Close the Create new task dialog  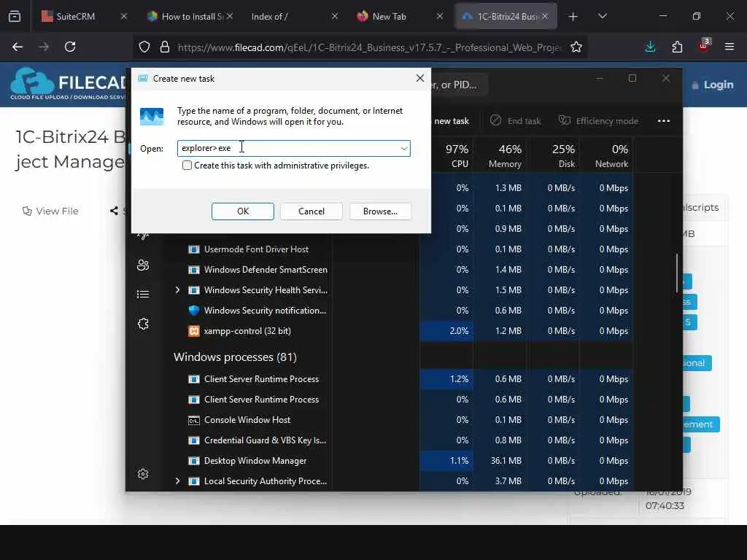click(419, 78)
